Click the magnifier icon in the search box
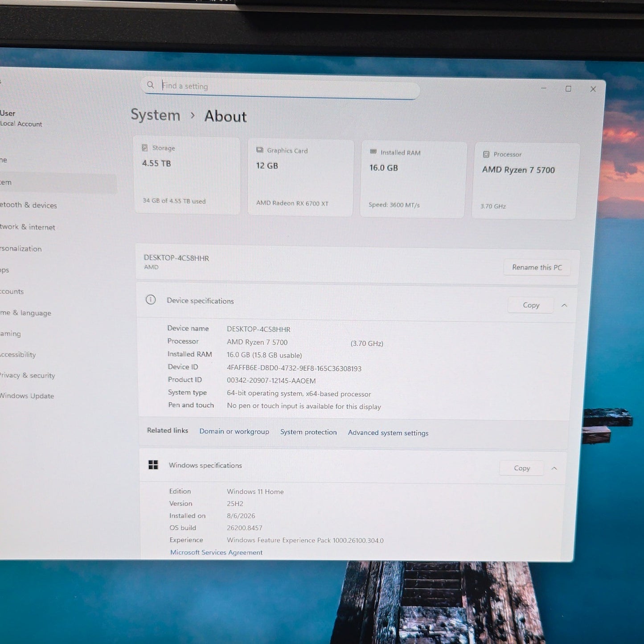Viewport: 644px width, 644px height. coord(151,85)
